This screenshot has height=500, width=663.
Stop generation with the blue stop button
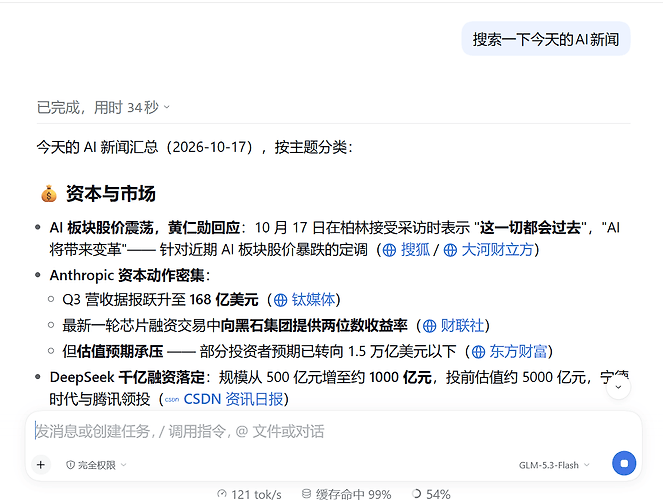tap(624, 463)
